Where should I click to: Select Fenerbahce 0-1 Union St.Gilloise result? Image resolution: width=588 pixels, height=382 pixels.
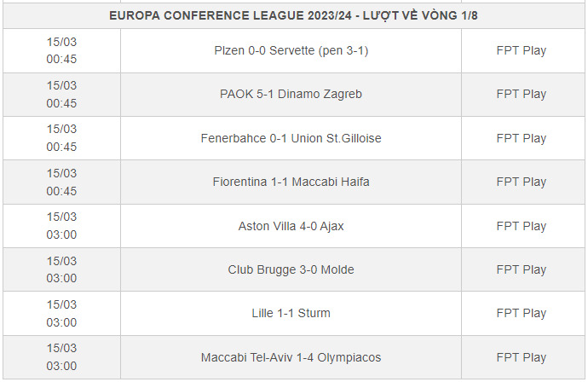pyautogui.click(x=291, y=138)
